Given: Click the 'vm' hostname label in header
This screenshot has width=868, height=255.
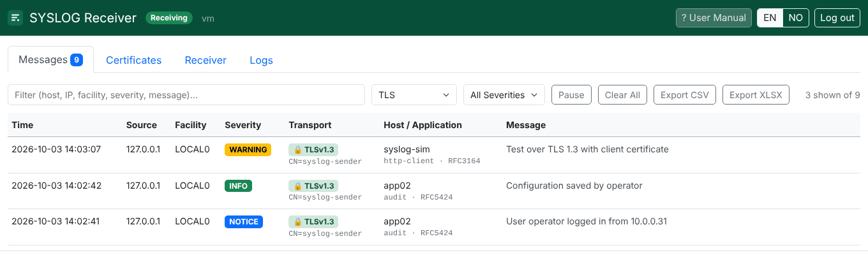Looking at the screenshot, I should point(207,18).
